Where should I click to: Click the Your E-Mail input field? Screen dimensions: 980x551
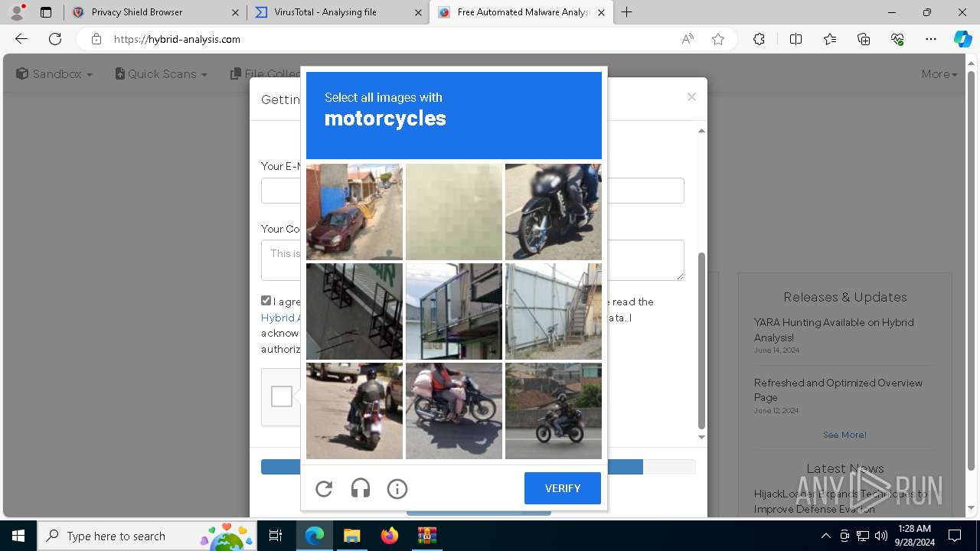(x=472, y=191)
